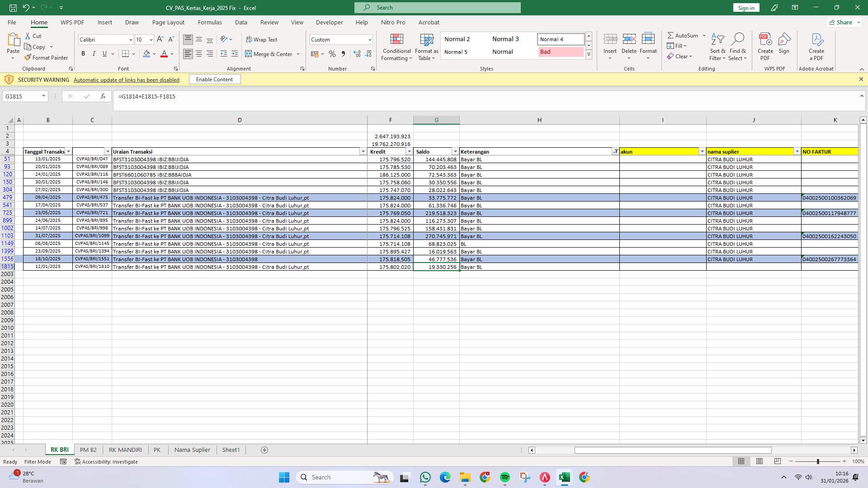Apply Percent Style to selection
868x488 pixels.
[332, 54]
